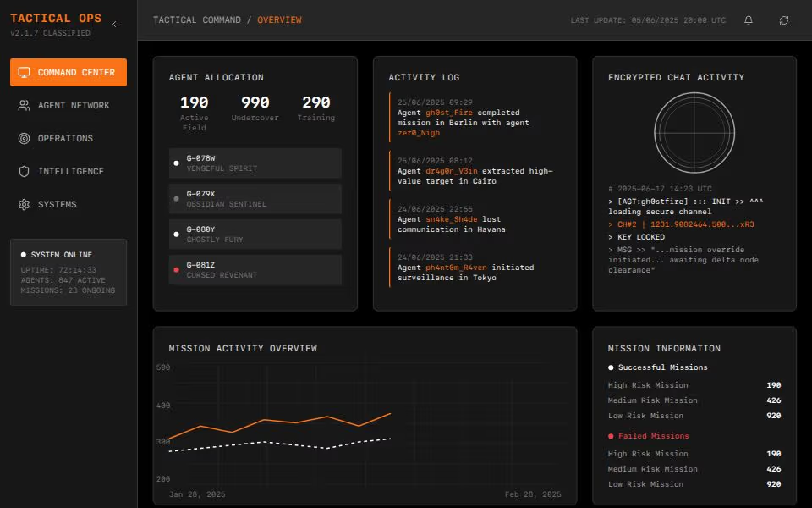
Task: Click agent name ph4nt0m_R4ven in log
Action: [456, 268]
